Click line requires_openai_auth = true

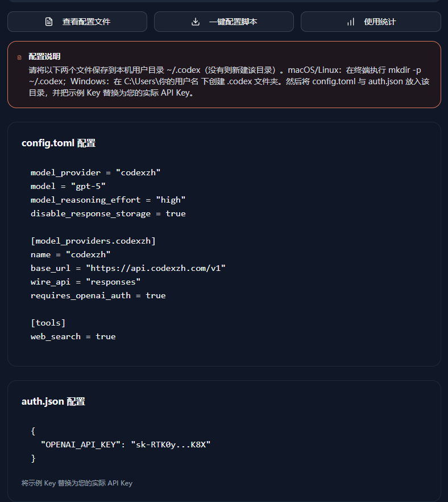pyautogui.click(x=98, y=295)
